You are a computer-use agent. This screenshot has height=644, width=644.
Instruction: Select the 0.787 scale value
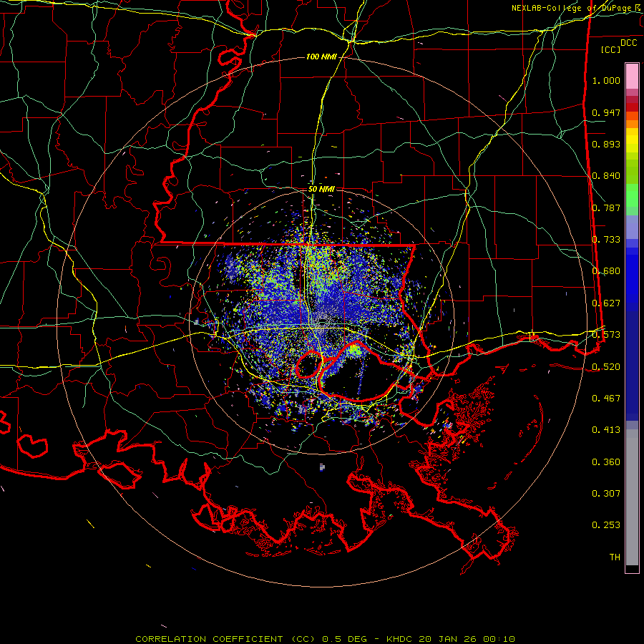[606, 208]
